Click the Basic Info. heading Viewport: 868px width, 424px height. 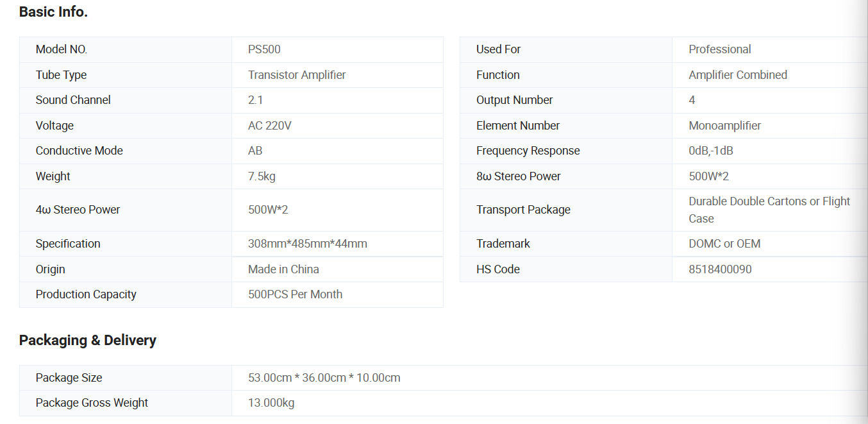point(53,12)
